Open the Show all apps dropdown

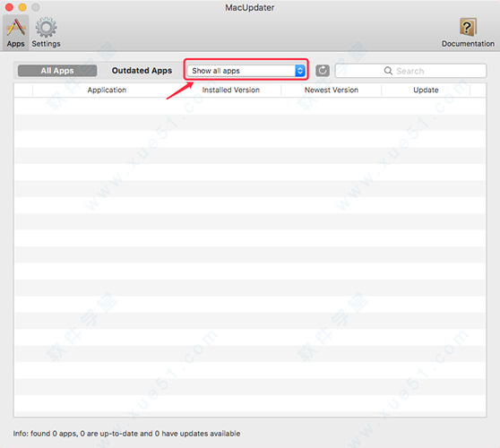pos(246,71)
